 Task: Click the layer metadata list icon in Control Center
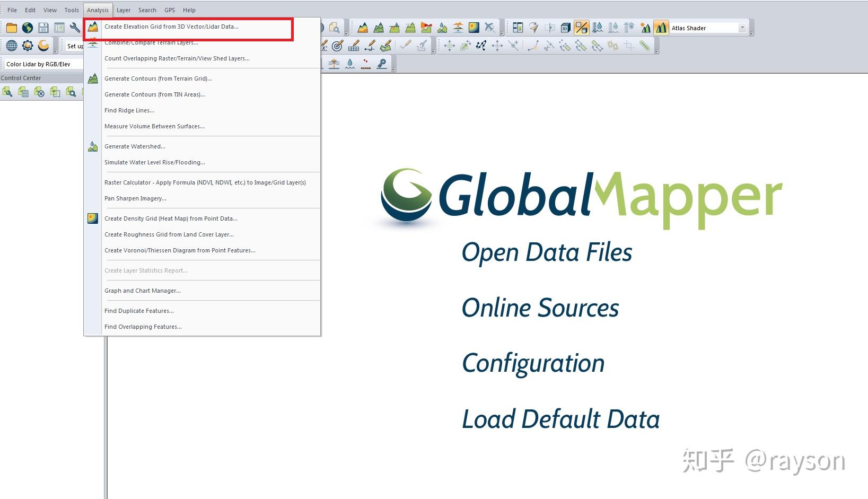click(23, 92)
